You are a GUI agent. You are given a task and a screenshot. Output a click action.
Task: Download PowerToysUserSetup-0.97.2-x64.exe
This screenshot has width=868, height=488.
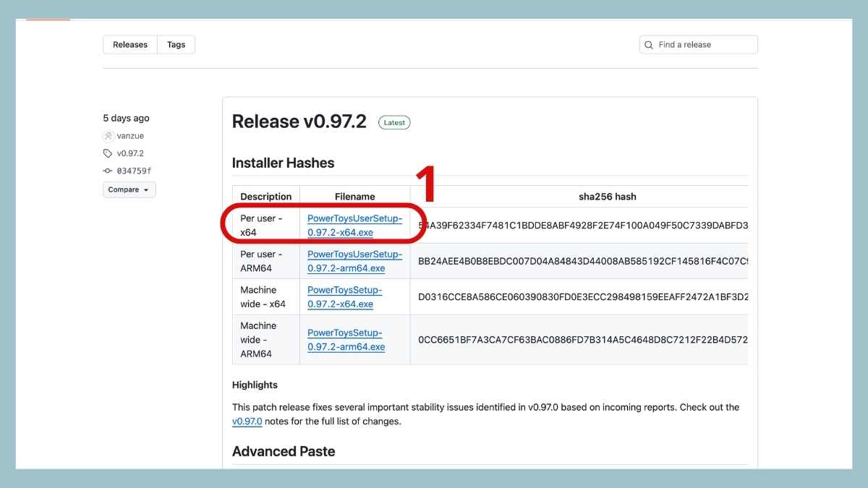pos(354,226)
